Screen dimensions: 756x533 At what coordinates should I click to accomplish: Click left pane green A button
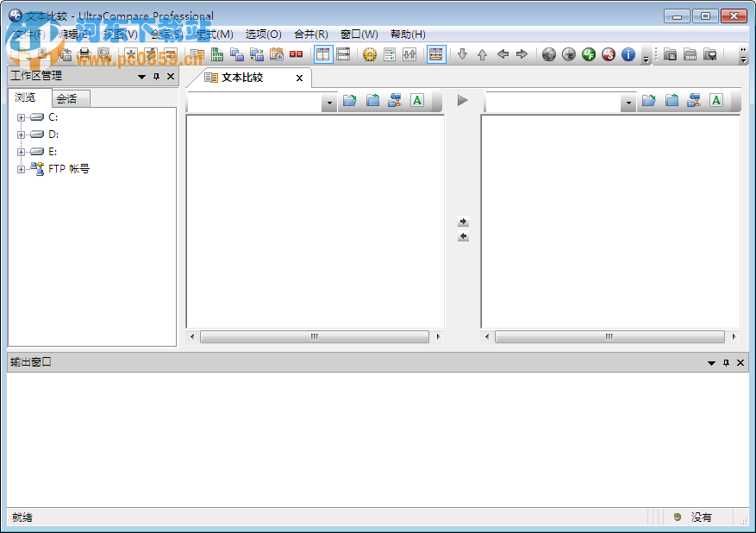click(x=417, y=100)
